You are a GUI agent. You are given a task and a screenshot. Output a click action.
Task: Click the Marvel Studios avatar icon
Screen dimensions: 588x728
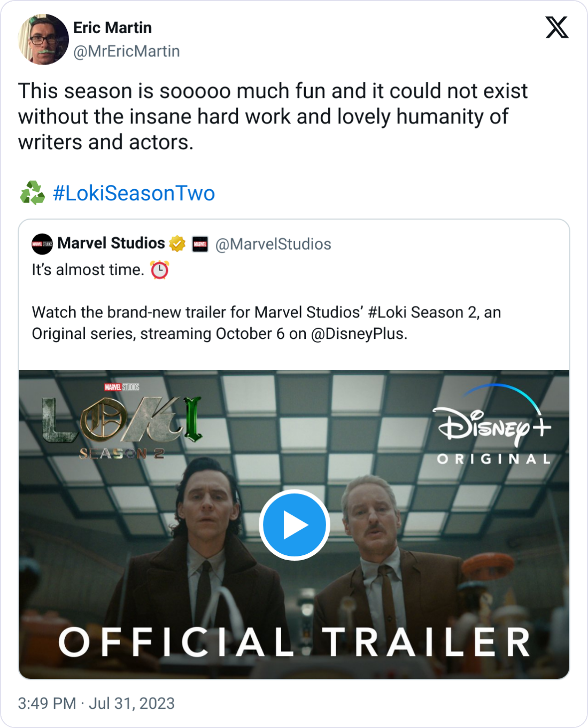coord(42,244)
